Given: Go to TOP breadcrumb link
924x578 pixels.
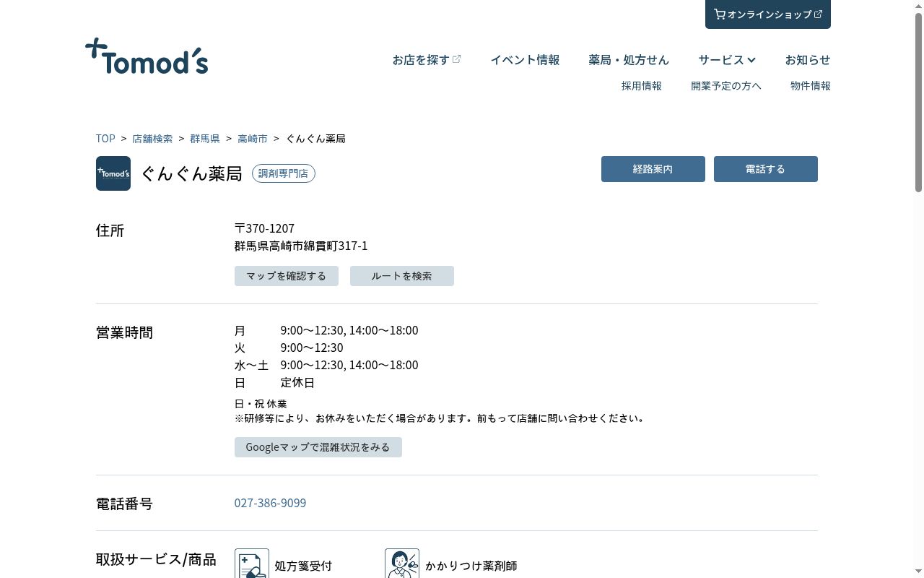Looking at the screenshot, I should tap(105, 139).
